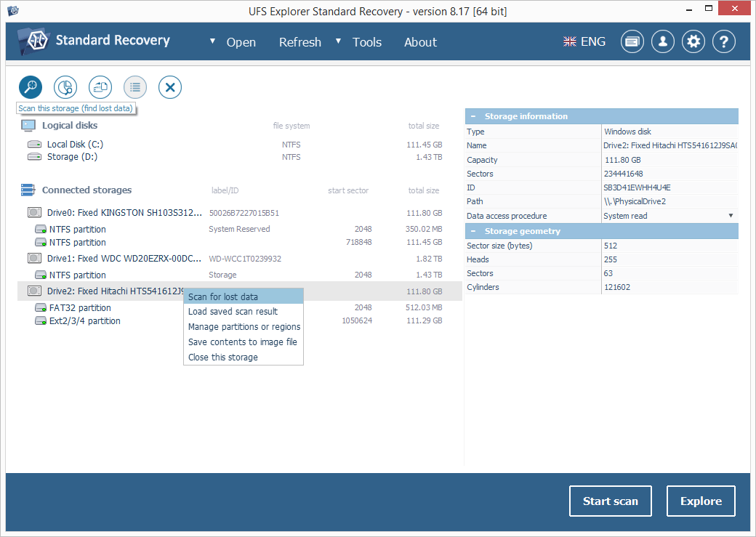
Task: Click the save disk image toolbar icon
Action: pos(100,88)
